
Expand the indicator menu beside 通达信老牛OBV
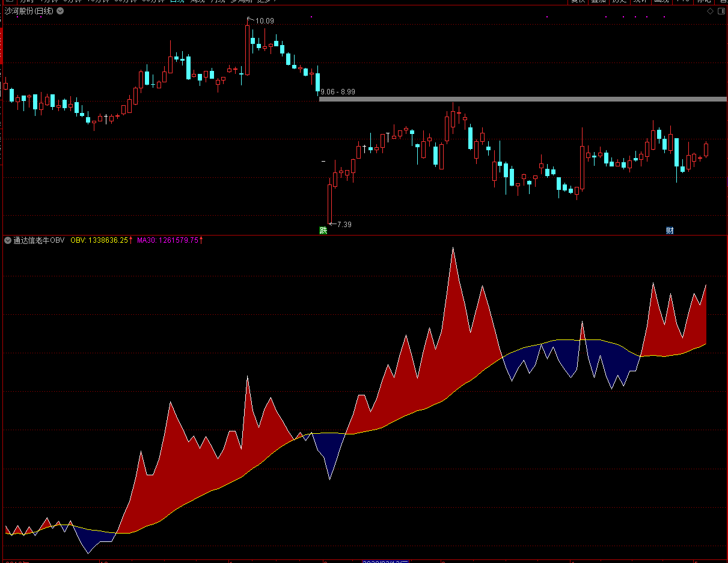[7, 240]
